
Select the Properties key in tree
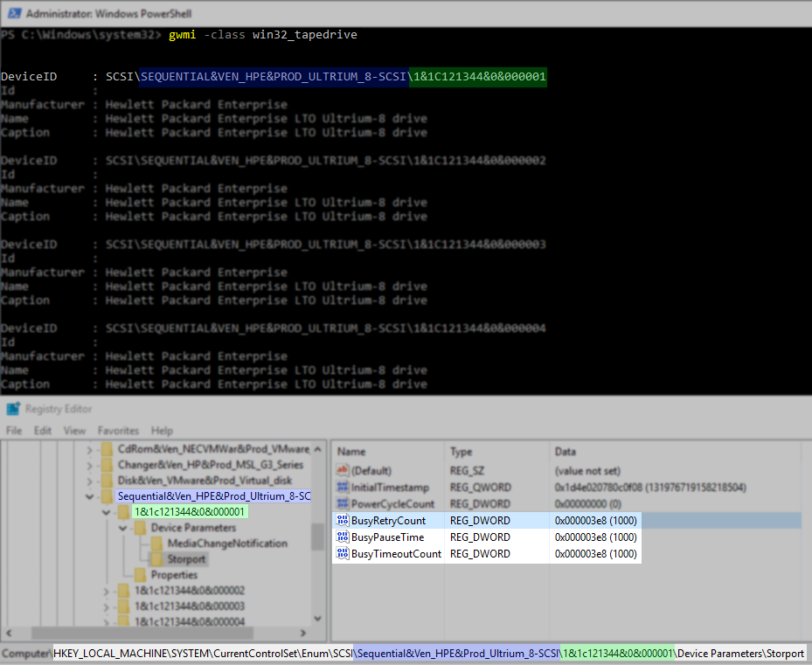click(174, 575)
